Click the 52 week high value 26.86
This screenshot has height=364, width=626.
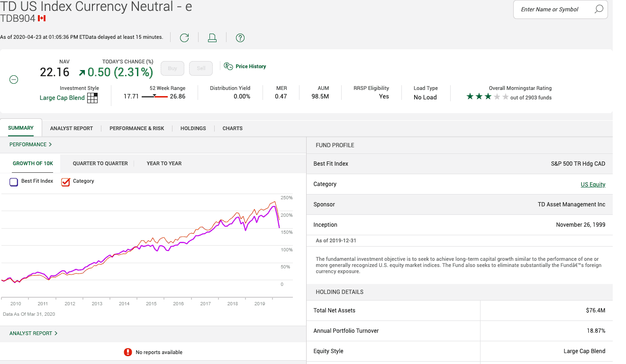point(178,97)
